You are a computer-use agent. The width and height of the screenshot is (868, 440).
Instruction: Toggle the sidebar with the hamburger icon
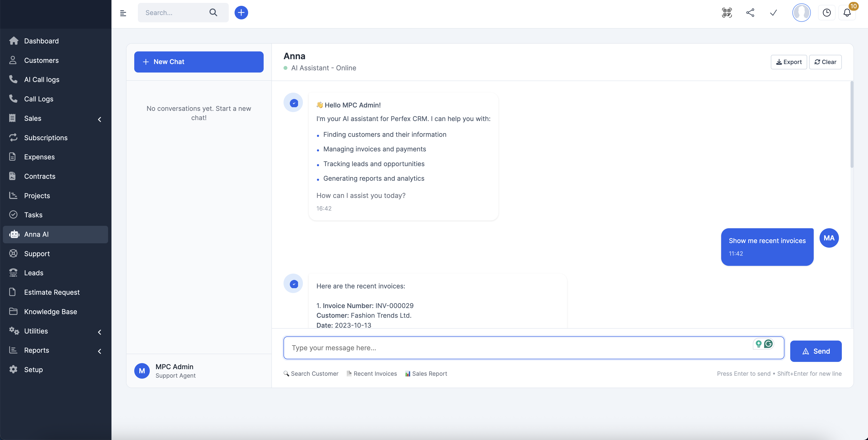[123, 13]
